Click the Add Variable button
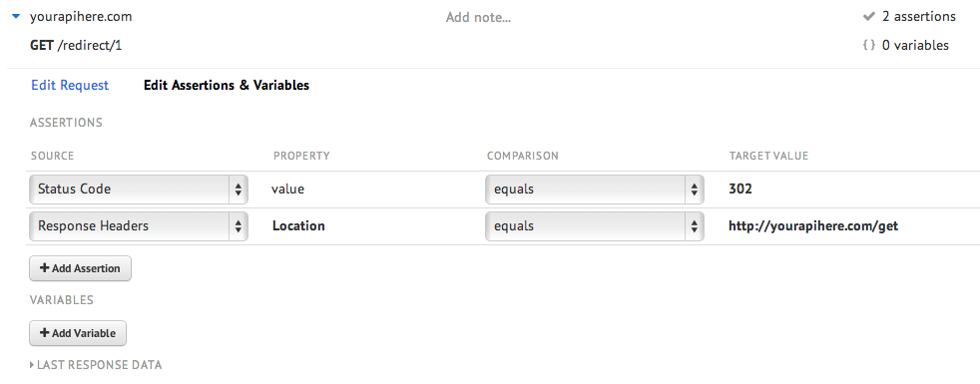This screenshot has width=980, height=384. click(78, 333)
